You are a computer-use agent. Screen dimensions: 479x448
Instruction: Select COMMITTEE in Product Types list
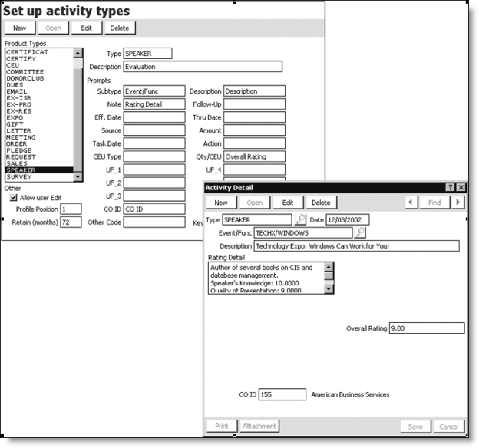pyautogui.click(x=39, y=72)
